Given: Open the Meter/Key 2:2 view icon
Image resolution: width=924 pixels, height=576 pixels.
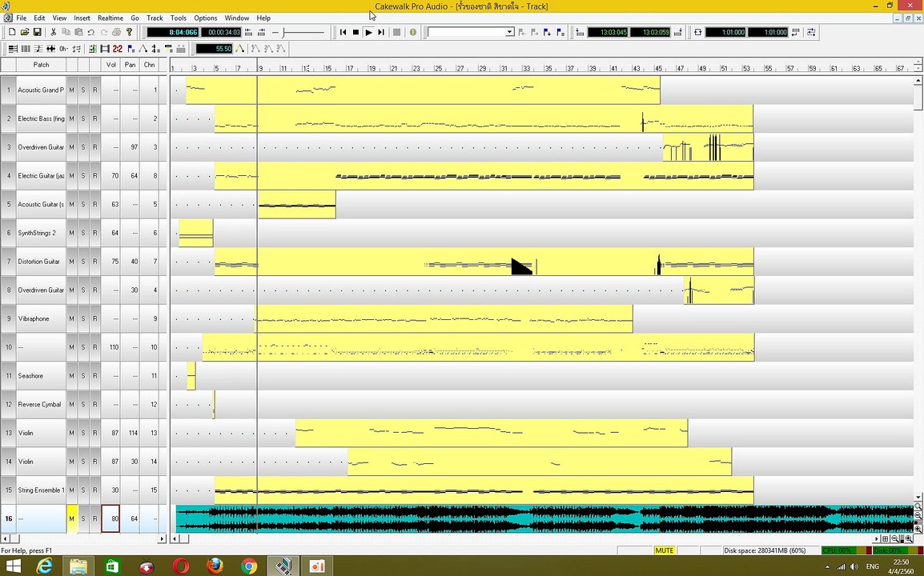Looking at the screenshot, I should pyautogui.click(x=118, y=49).
